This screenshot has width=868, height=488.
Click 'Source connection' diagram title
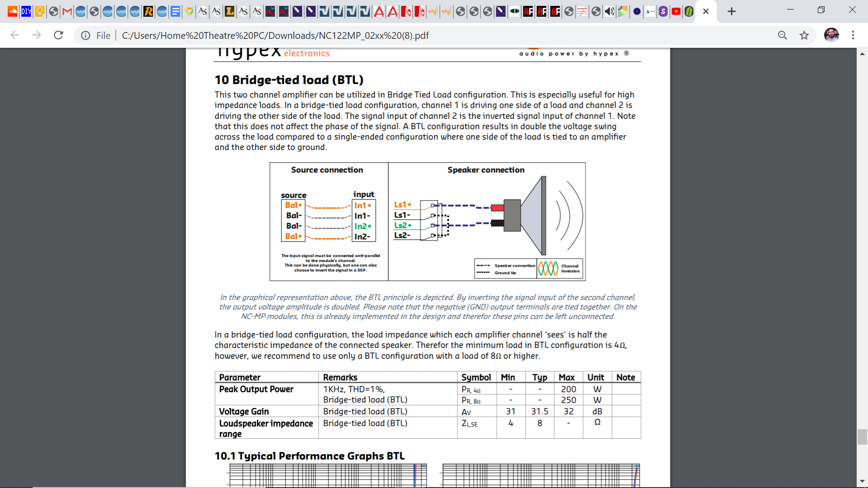(327, 170)
